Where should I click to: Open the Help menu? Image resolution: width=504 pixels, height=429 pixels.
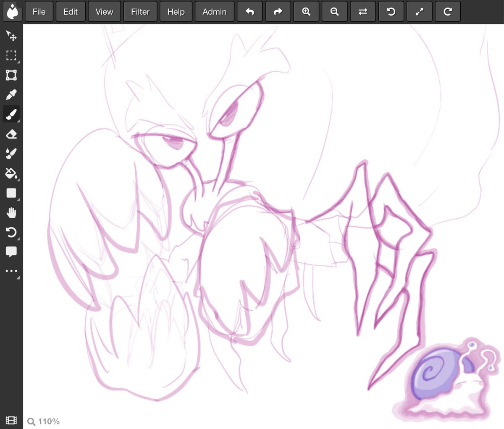176,12
